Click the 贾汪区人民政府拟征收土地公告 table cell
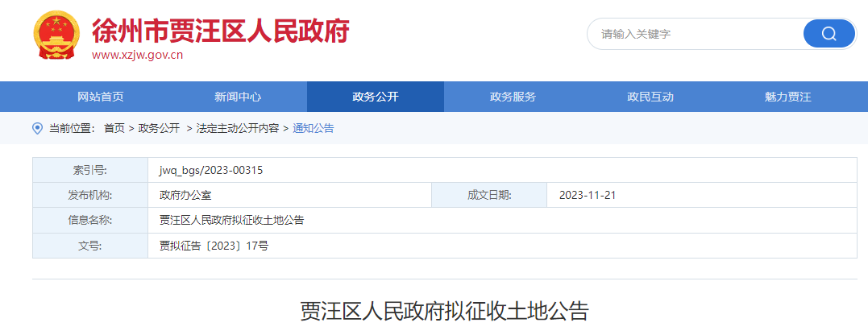Viewport: 868px width, 331px height. tap(502, 221)
